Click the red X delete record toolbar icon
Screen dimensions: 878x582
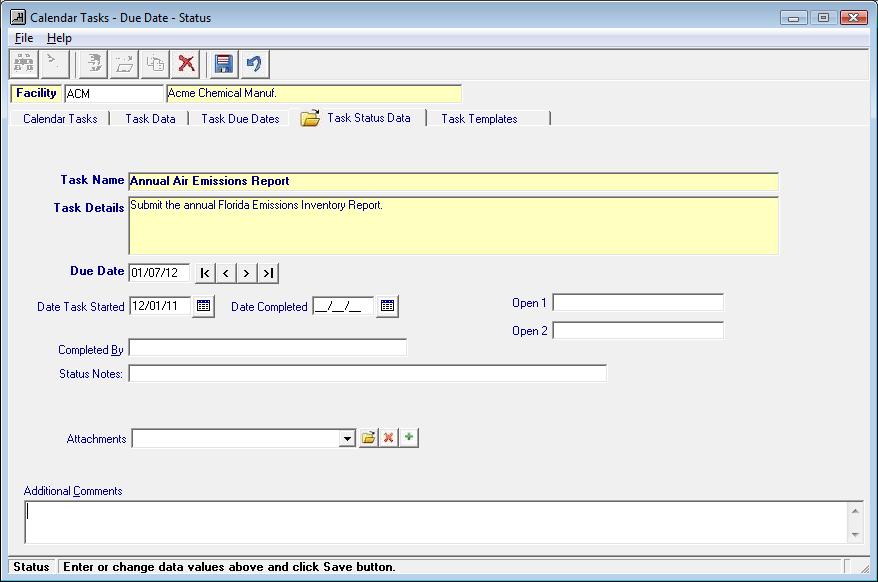186,64
